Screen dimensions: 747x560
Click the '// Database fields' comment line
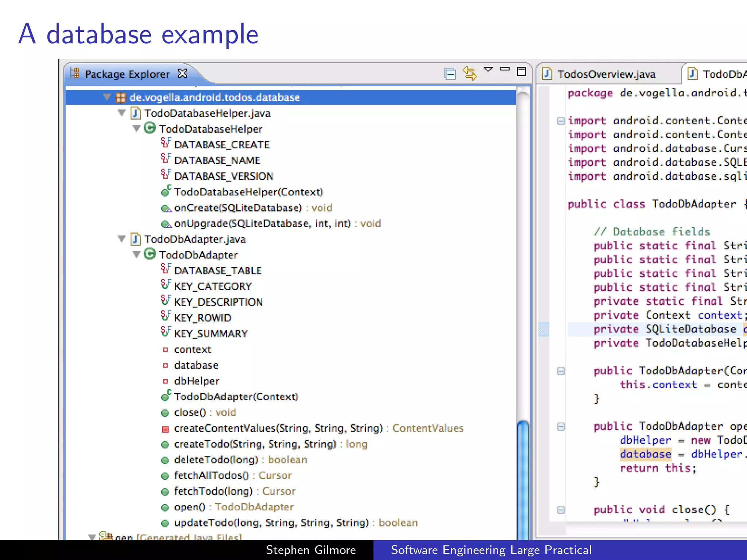(x=651, y=232)
